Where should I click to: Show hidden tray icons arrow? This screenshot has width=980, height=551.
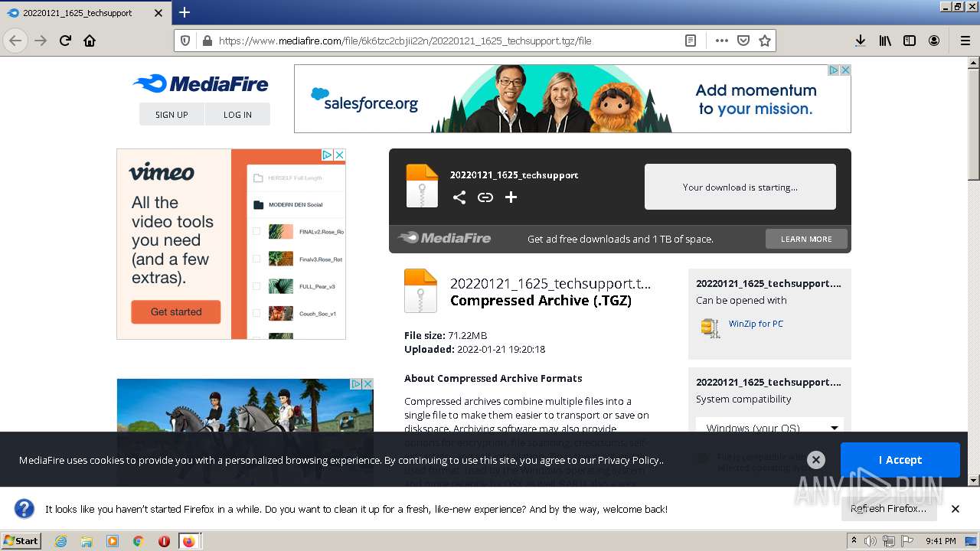tap(854, 540)
